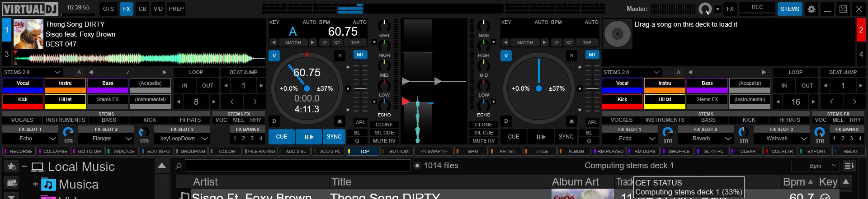Switch to the CB layout tab

pyautogui.click(x=142, y=9)
